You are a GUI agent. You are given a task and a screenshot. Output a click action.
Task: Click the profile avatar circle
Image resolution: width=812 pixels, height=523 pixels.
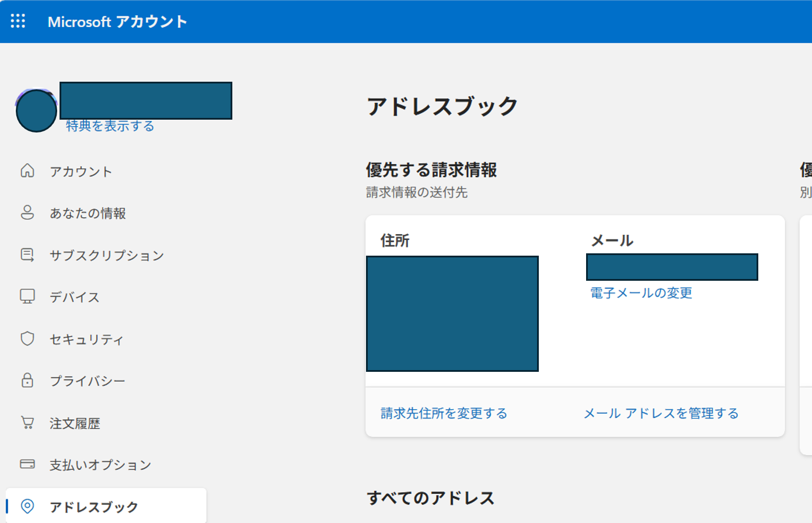point(36,110)
